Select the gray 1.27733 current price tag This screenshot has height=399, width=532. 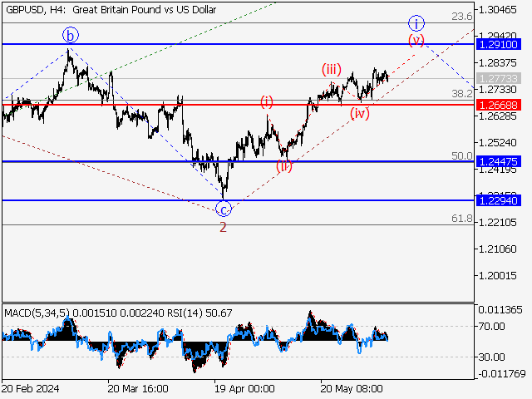coord(499,78)
